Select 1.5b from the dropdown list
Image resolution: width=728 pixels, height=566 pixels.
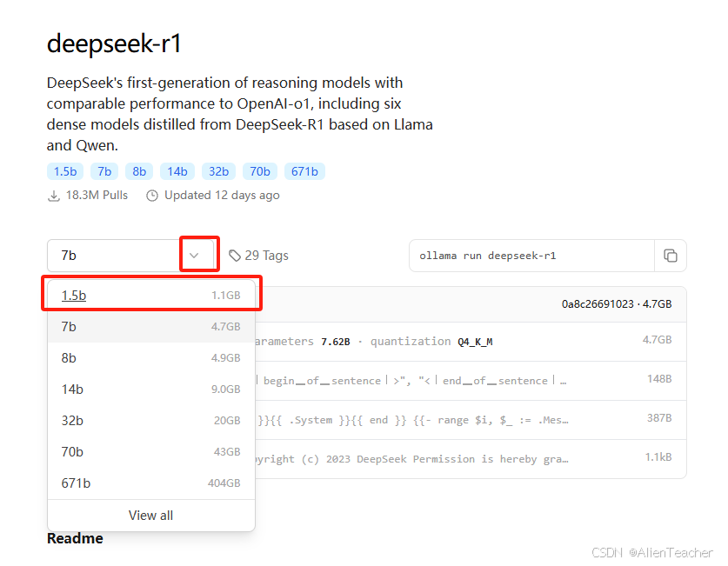150,295
